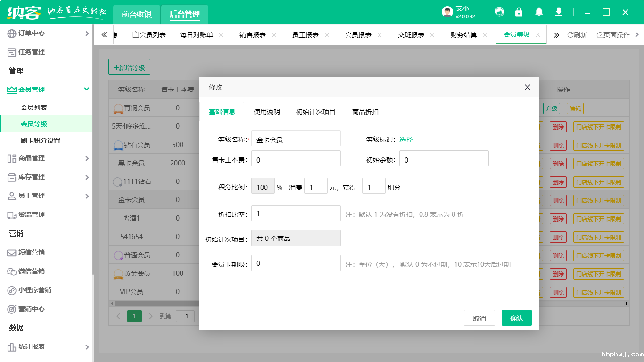Open the 页面操作 dropdown
The image size is (644, 362).
618,35
